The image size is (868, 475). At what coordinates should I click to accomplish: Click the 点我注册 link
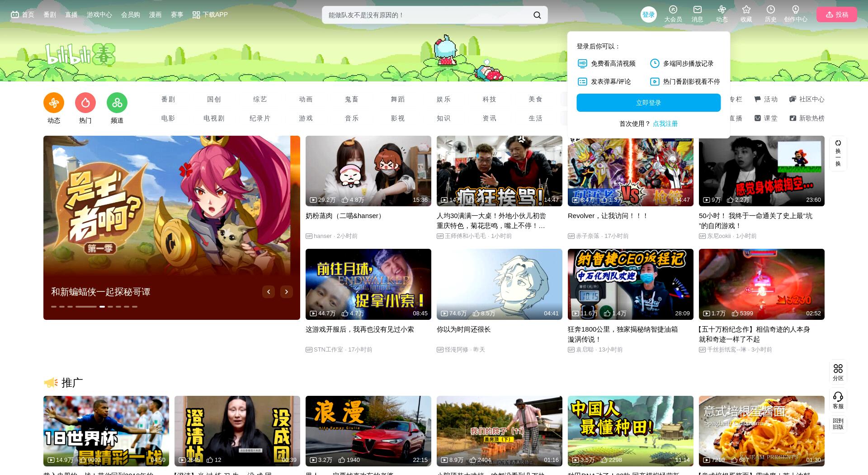665,123
